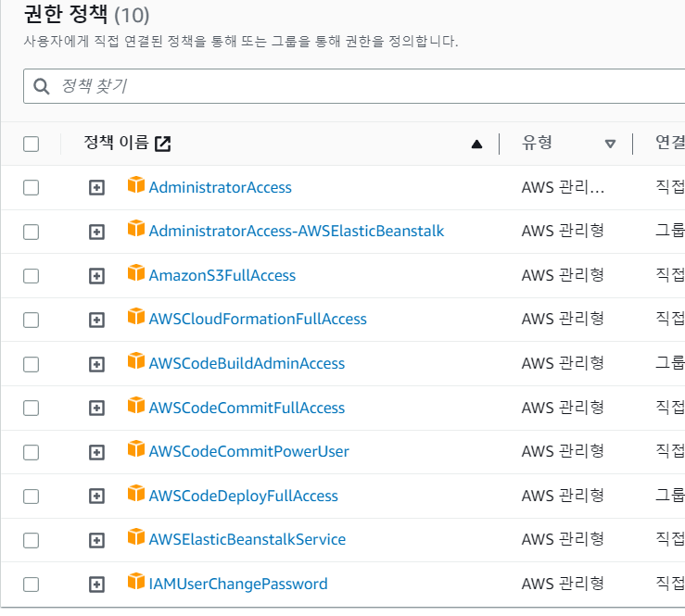Click the search magnifier icon
Screen dimensions: 685x616
point(42,86)
